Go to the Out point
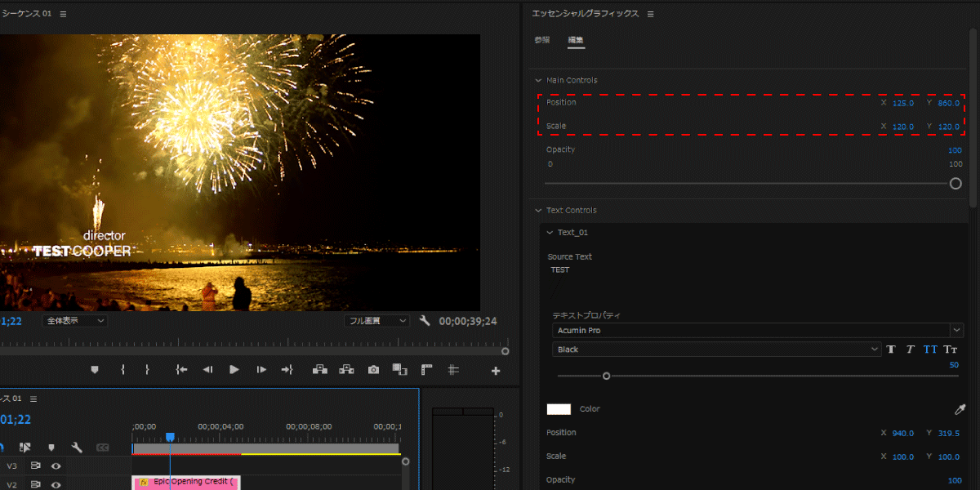This screenshot has height=490, width=980. click(x=287, y=370)
